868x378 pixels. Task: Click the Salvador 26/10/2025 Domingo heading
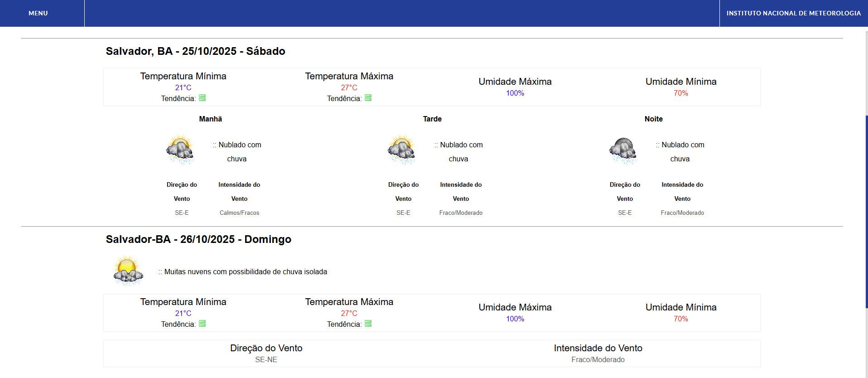coord(198,239)
